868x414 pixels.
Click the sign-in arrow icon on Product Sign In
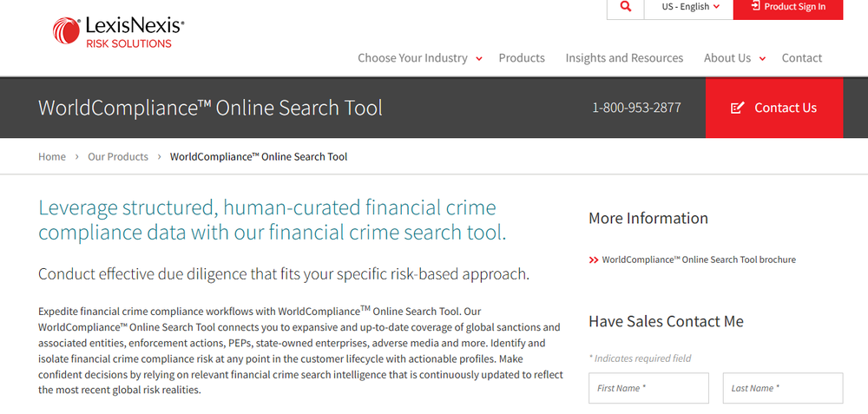click(x=755, y=6)
